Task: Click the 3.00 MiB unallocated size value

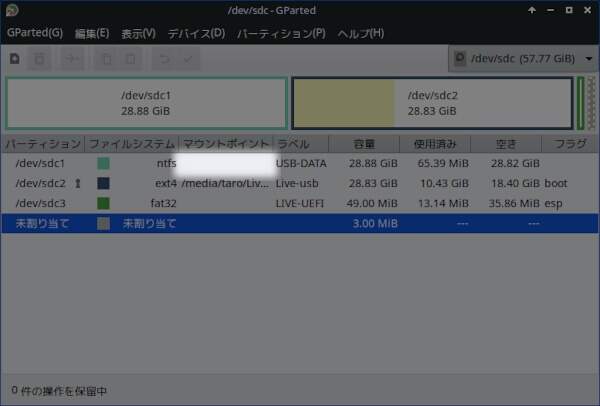Action: pos(375,223)
